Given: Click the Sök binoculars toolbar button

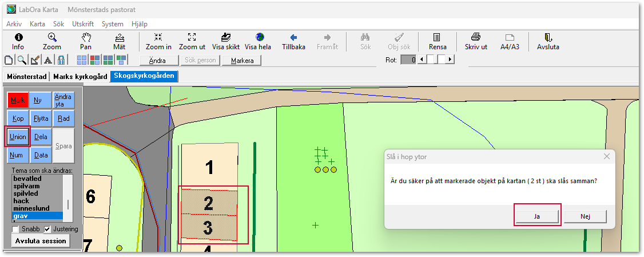Looking at the screenshot, I should [x=365, y=42].
